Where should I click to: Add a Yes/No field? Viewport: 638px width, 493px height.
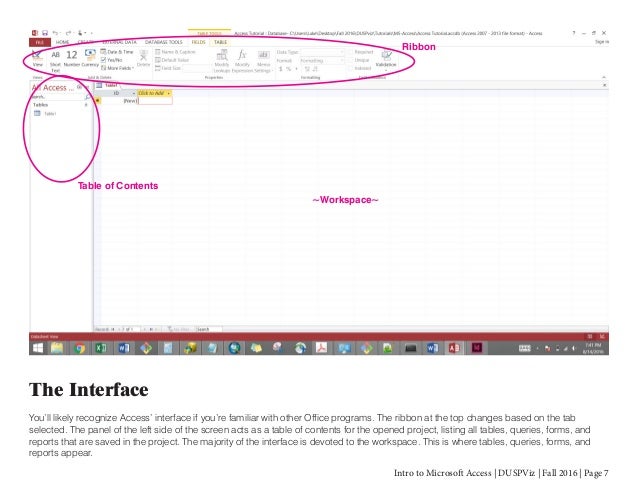[x=112, y=60]
